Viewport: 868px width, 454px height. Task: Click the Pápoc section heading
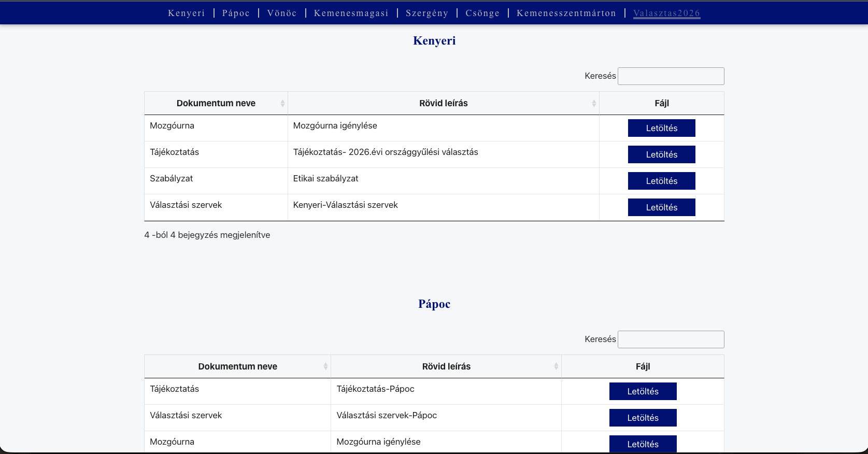(434, 304)
